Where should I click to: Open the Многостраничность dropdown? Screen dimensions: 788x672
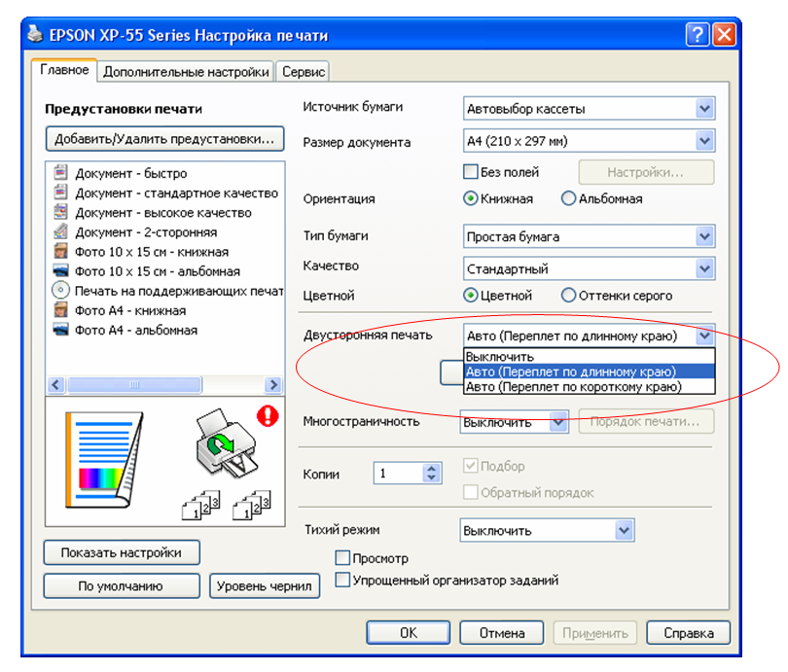click(x=514, y=422)
